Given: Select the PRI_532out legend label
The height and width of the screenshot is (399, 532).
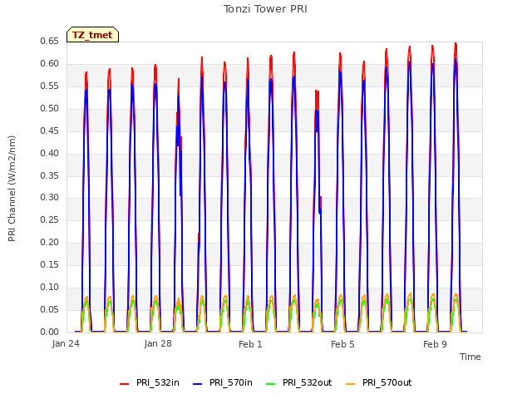Looking at the screenshot, I should pos(307,383).
